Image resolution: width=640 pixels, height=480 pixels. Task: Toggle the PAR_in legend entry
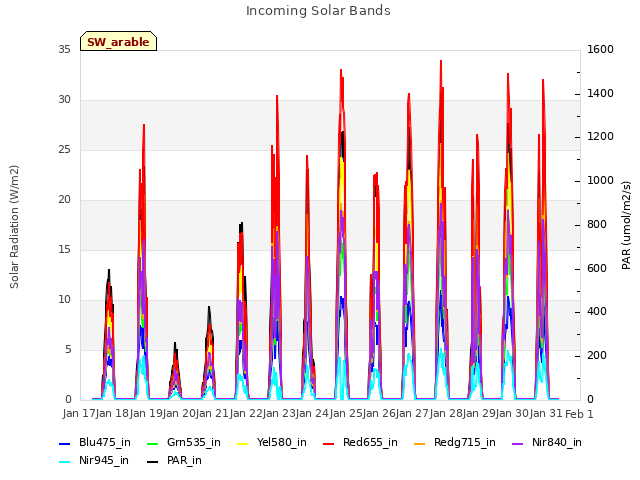point(174,460)
